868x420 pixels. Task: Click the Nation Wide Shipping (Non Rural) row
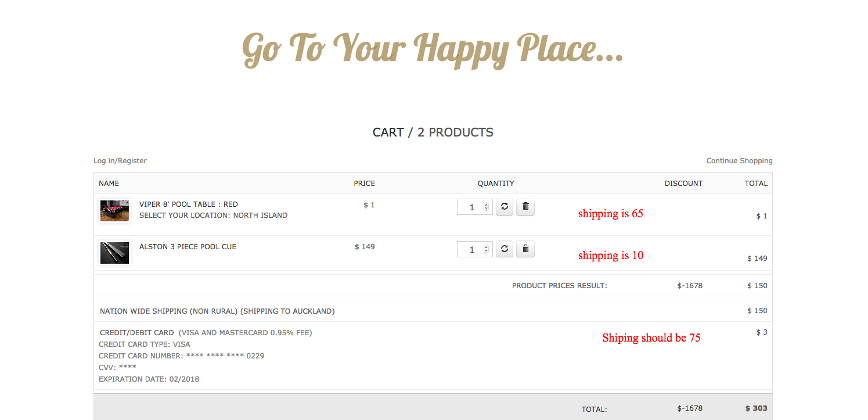[x=217, y=311]
